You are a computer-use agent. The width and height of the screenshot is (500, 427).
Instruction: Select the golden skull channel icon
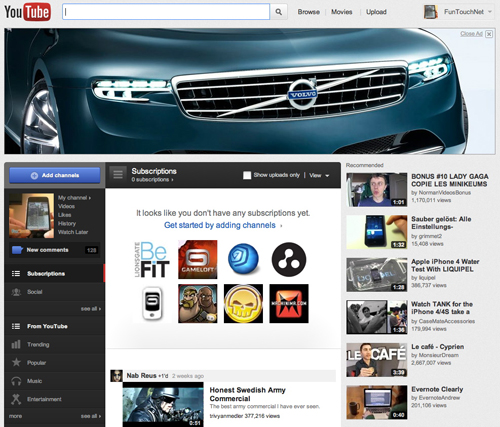pos(243,304)
